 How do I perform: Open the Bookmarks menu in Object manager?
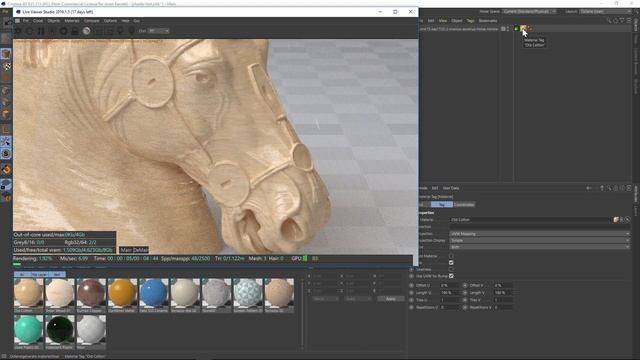point(488,20)
